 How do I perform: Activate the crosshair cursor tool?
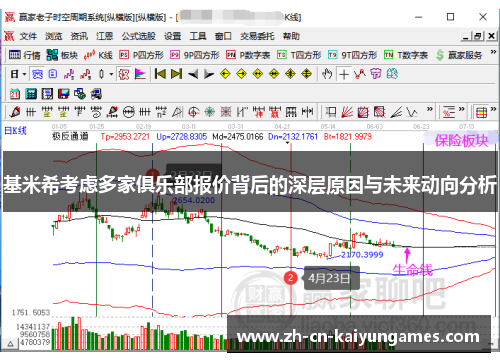pos(344,74)
